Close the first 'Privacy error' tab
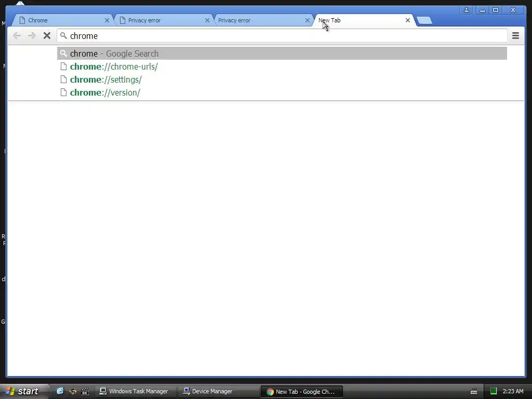Screen dimensions: 532x399 click(207, 20)
